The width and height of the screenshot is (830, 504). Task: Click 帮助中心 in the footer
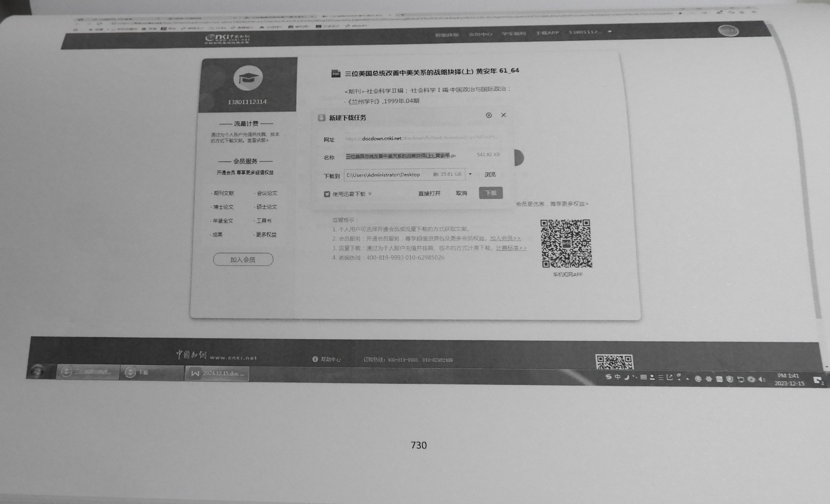[x=327, y=359]
